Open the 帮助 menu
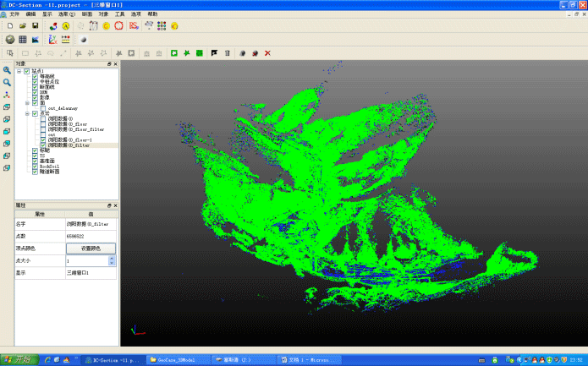This screenshot has width=588, height=366. [x=152, y=14]
